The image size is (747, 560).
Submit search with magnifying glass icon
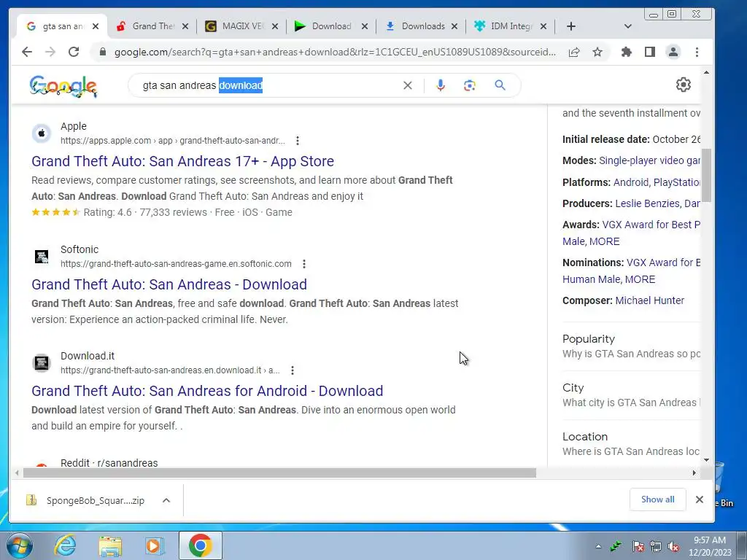(x=500, y=85)
